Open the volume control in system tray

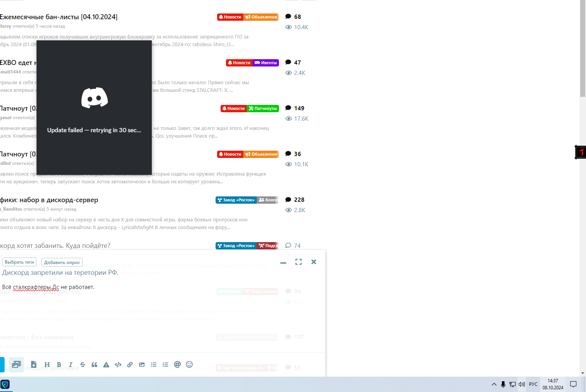pyautogui.click(x=522, y=384)
